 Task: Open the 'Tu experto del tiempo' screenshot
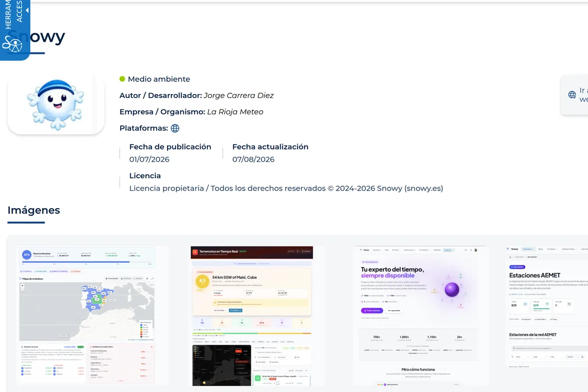(x=421, y=316)
